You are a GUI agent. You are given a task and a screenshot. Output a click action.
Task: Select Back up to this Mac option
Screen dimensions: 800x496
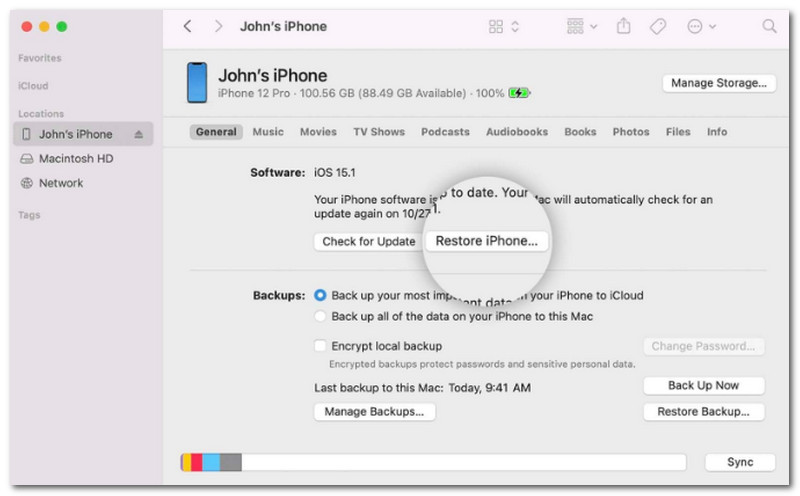click(320, 316)
